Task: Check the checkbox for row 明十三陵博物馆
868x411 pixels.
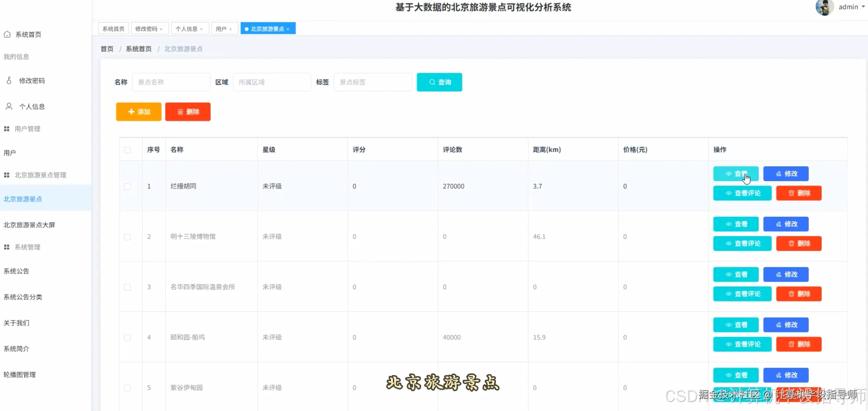Action: pyautogui.click(x=127, y=237)
